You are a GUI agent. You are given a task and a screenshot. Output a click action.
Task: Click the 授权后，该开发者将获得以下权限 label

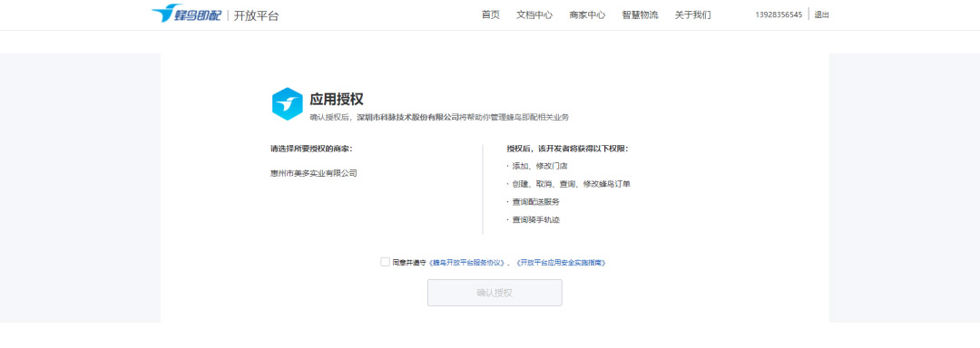click(567, 149)
